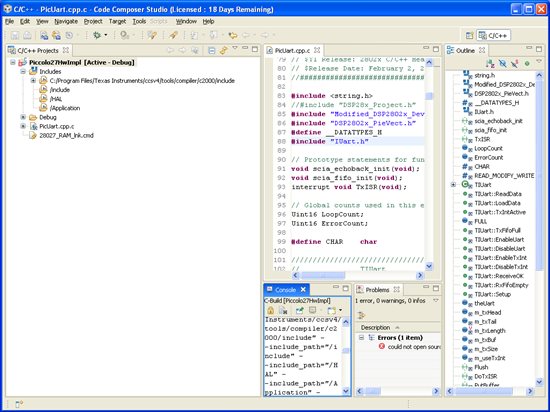Viewport: 550px width, 412px height.
Task: Click the Problems filter/configure icon
Action: click(x=361, y=315)
